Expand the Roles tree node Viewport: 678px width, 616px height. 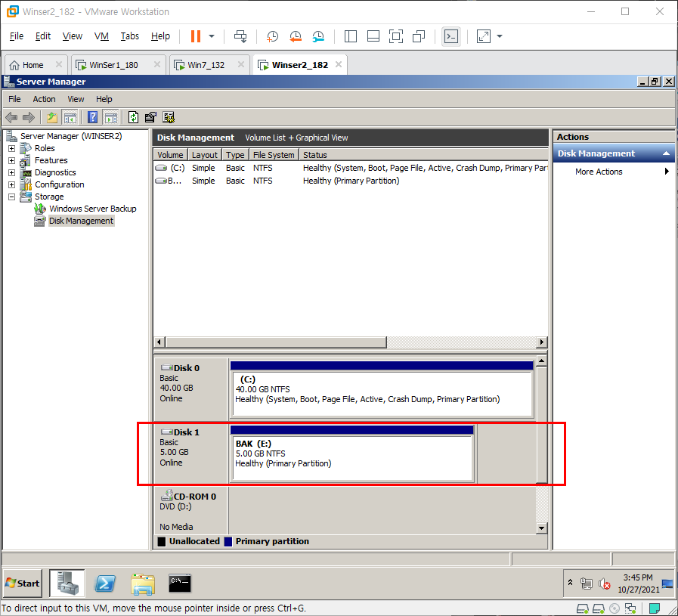point(11,148)
